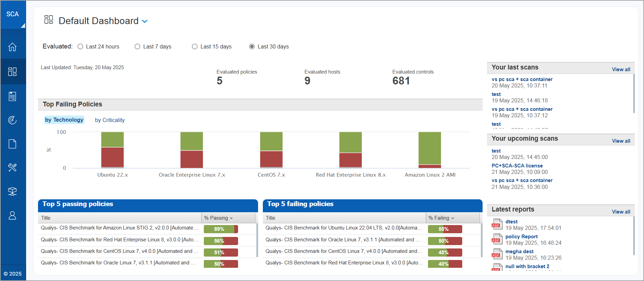Click the Evaluated controls value 681
Image resolution: width=644 pixels, height=281 pixels.
point(401,81)
